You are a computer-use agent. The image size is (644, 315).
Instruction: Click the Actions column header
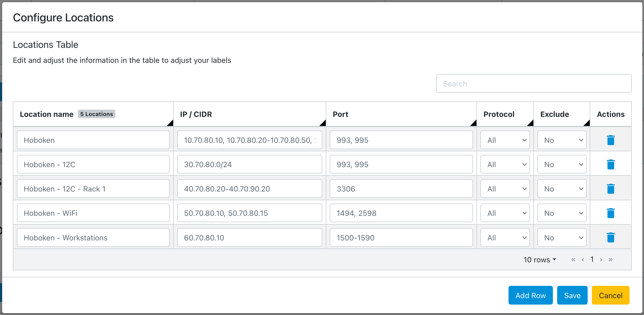click(611, 114)
